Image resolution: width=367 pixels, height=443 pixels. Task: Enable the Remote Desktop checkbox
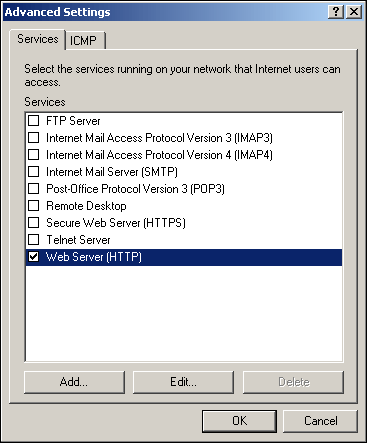tap(33, 205)
